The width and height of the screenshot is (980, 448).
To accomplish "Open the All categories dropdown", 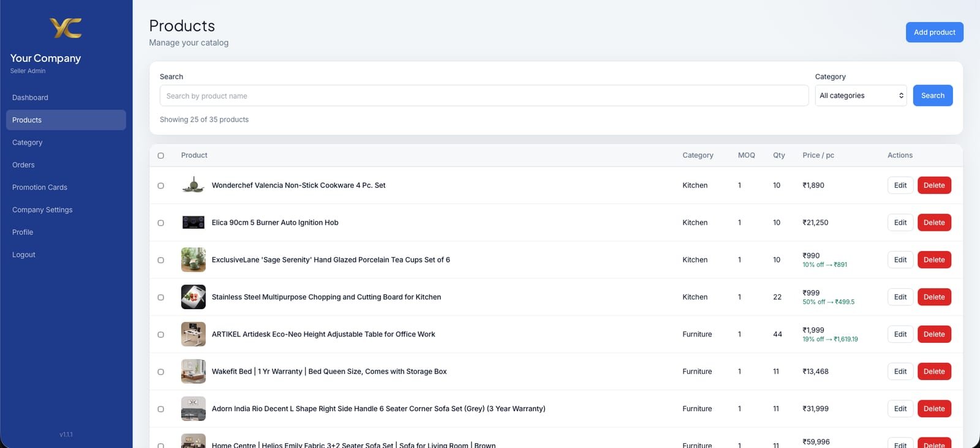I will [861, 95].
